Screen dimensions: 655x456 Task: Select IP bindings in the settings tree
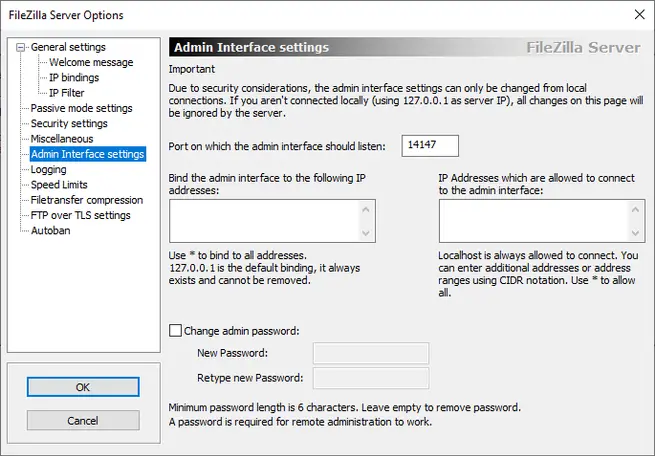pyautogui.click(x=74, y=77)
